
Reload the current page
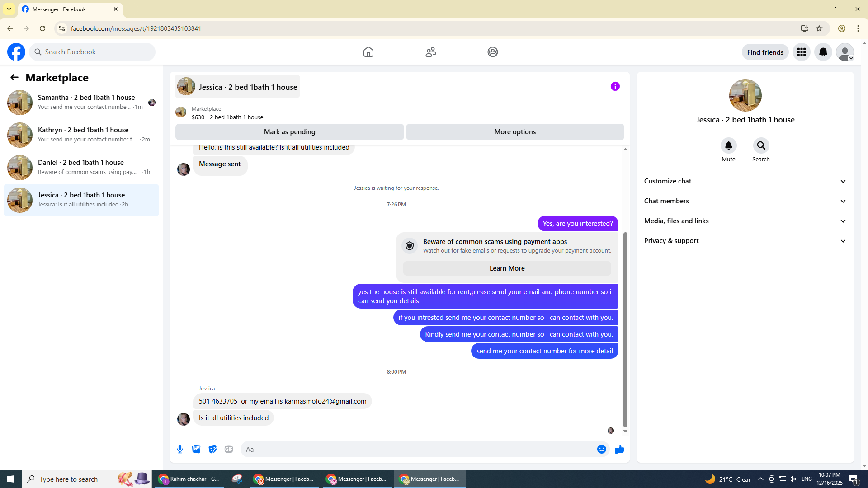(x=42, y=28)
